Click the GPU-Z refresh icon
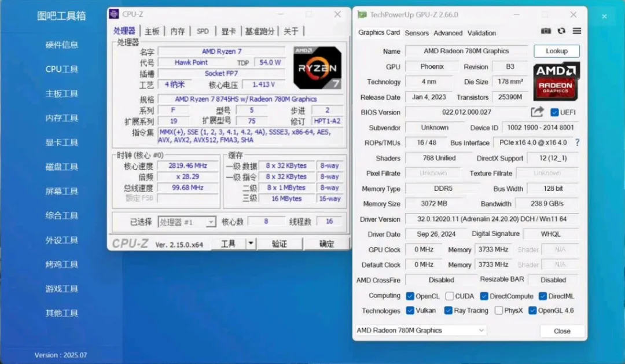The width and height of the screenshot is (625, 364). 561,31
